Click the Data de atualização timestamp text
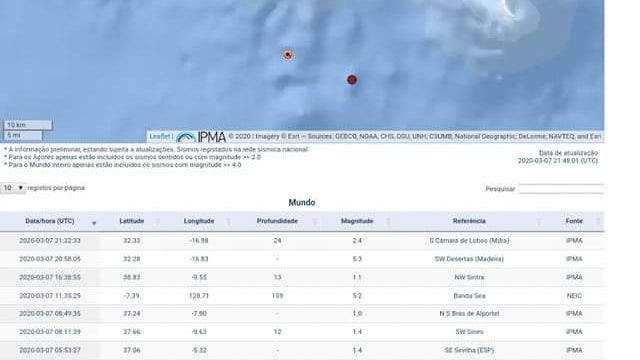Screen dimensions: 640x360 [x=558, y=161]
